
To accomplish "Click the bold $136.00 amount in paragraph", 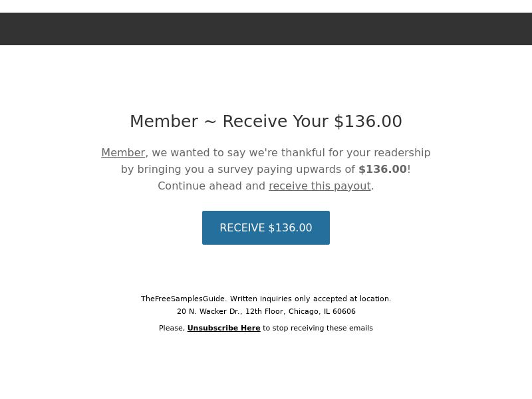I will pyautogui.click(x=382, y=170).
